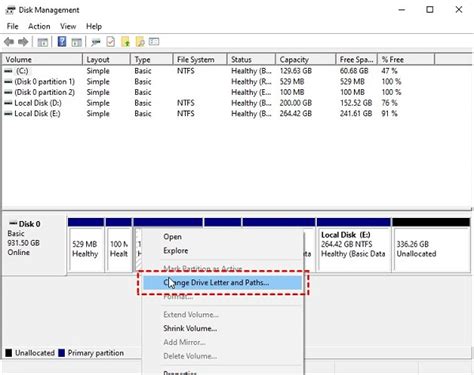
Task: Click the Disk 0 label icon
Action: (13, 223)
